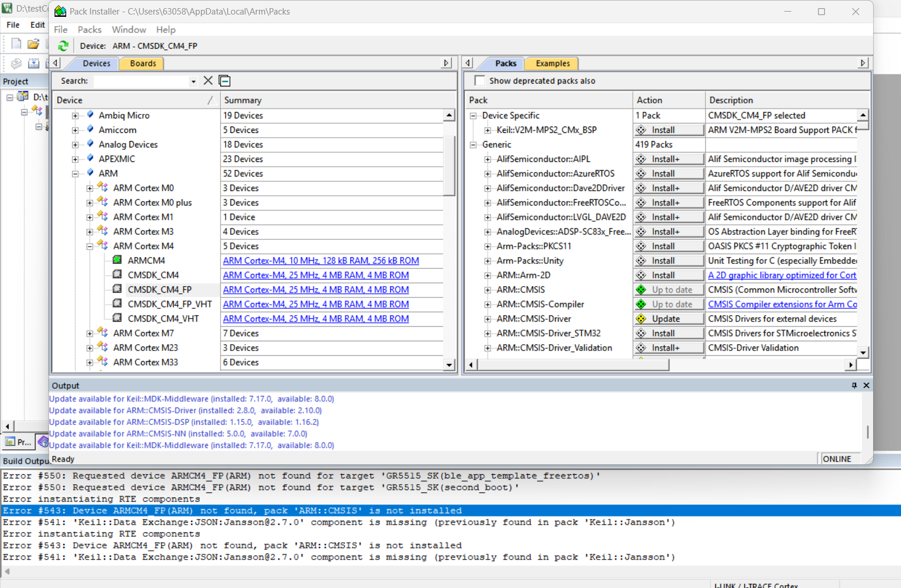Click the Ambiq Micro vendor icon
Viewport: 901px width, 588px height.
coord(90,115)
